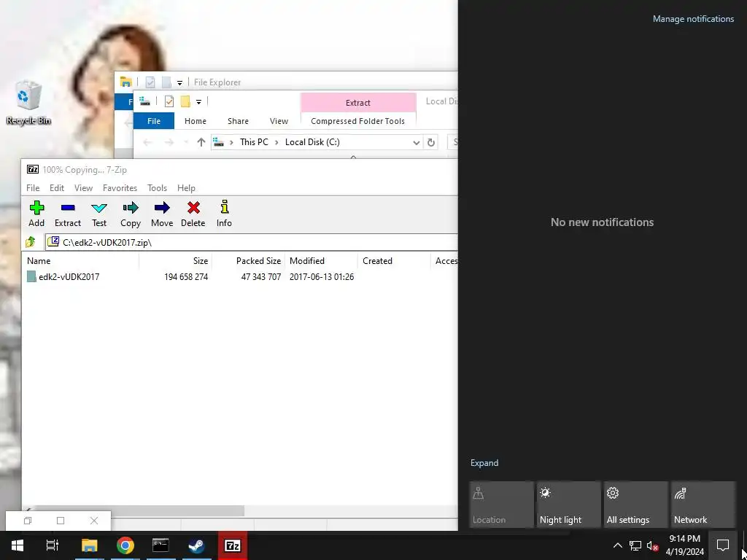
Task: Open the Extract contextual tab
Action: 357,102
